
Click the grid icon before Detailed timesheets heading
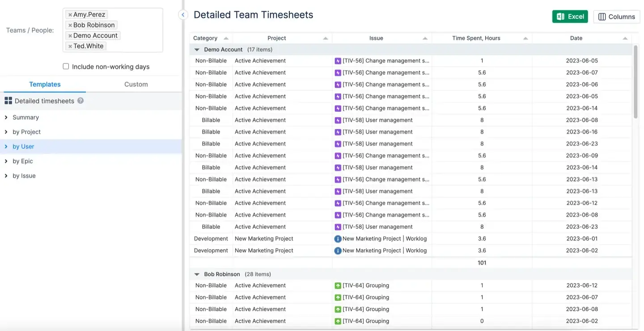tap(8, 100)
